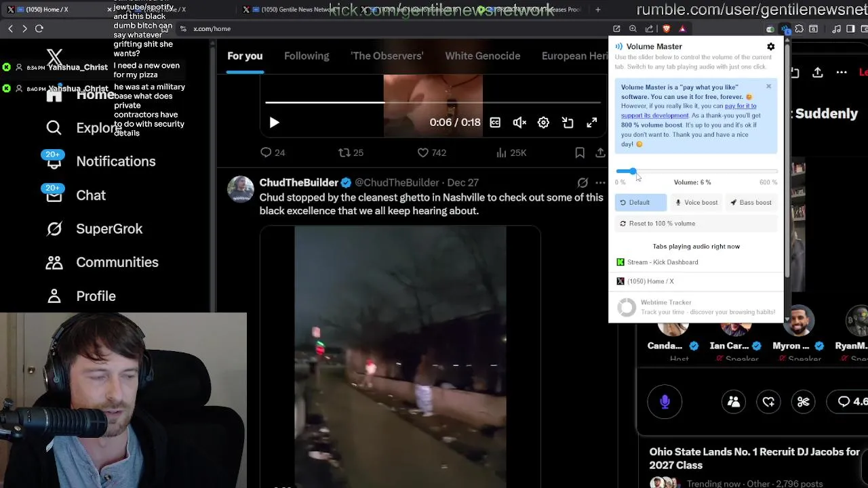Image resolution: width=868 pixels, height=488 pixels.
Task: Open more options on ChudTheBuilder post
Action: pos(600,183)
